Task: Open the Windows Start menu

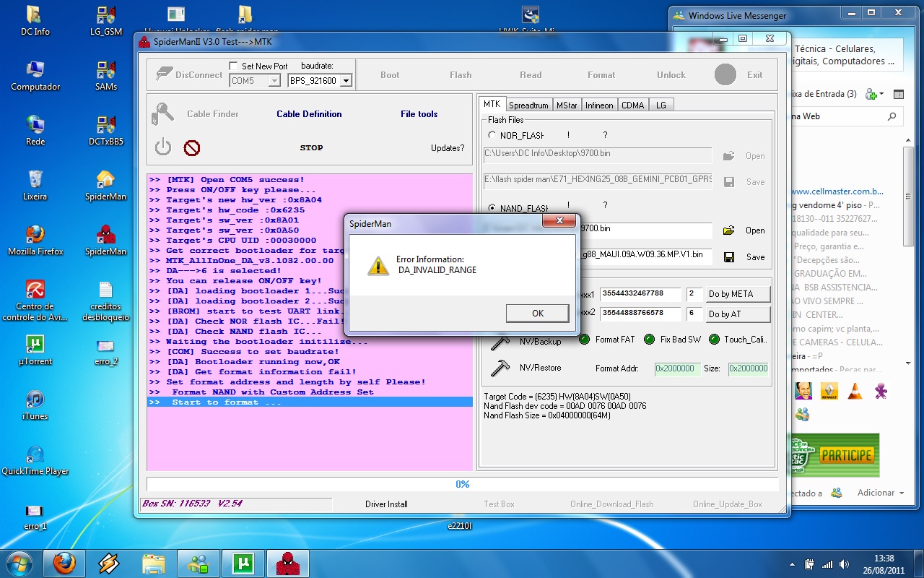Action: click(x=18, y=563)
